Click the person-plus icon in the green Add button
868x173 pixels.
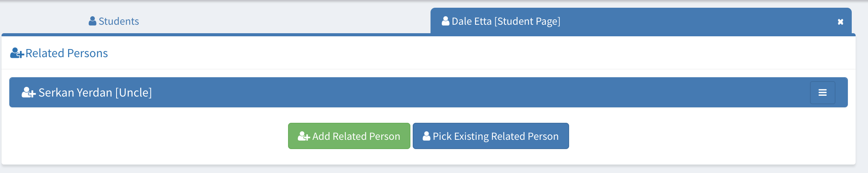(x=304, y=136)
